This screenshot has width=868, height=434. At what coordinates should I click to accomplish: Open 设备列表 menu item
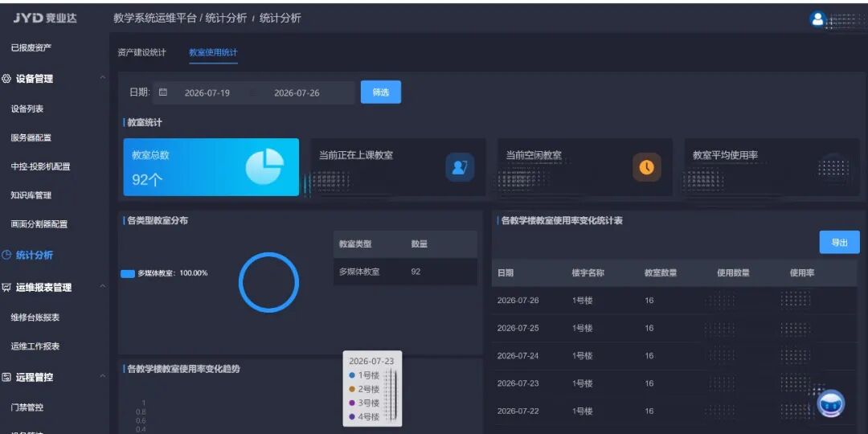coord(27,109)
